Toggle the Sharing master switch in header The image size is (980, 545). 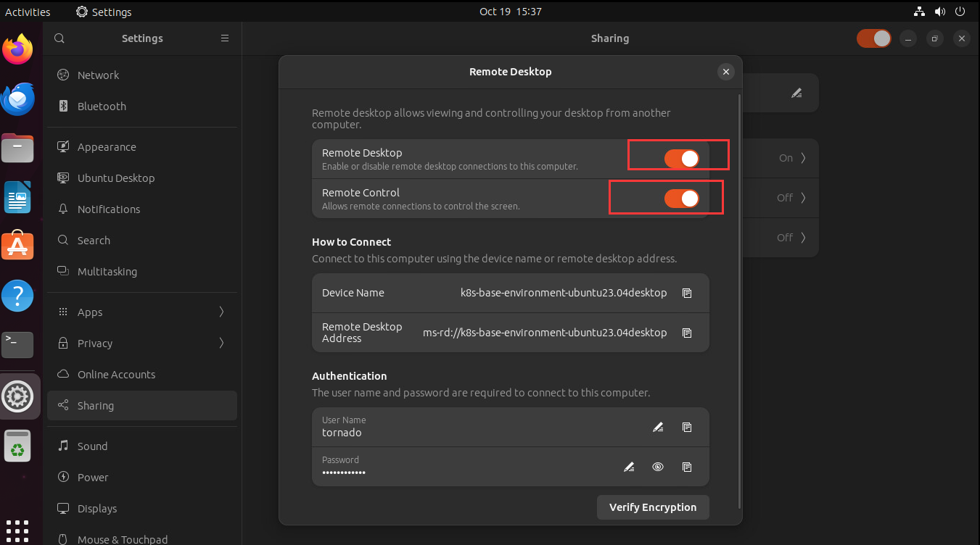pos(873,38)
